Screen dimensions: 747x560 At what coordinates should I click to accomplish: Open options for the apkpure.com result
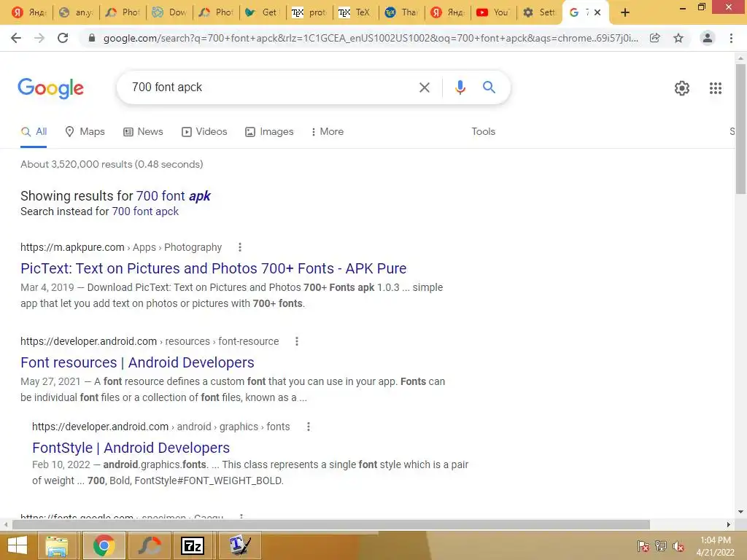point(239,247)
